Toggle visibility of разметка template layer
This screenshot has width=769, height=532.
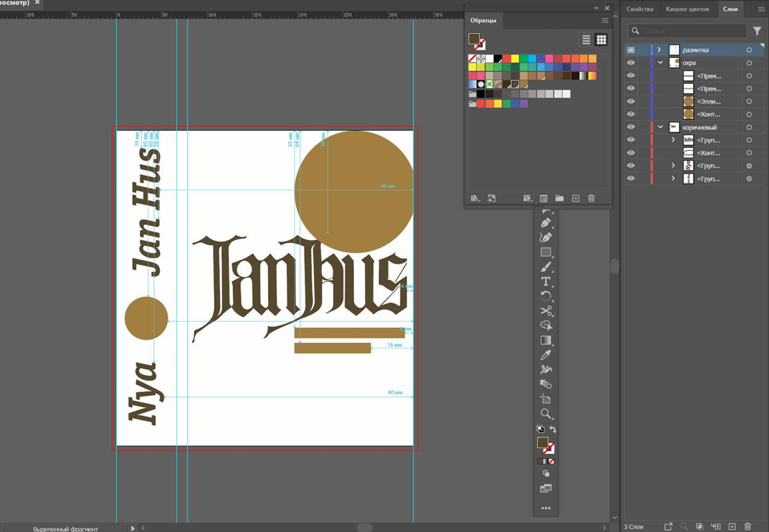[631, 50]
